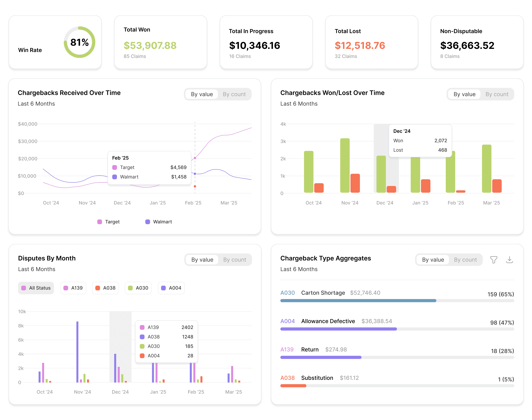Filter disputes by the A004 chip

[171, 288]
